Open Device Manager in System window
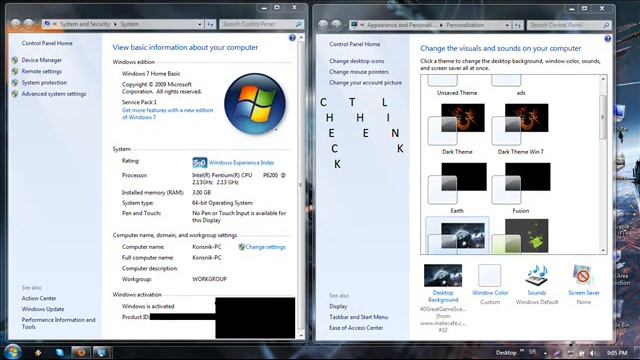 coord(42,60)
